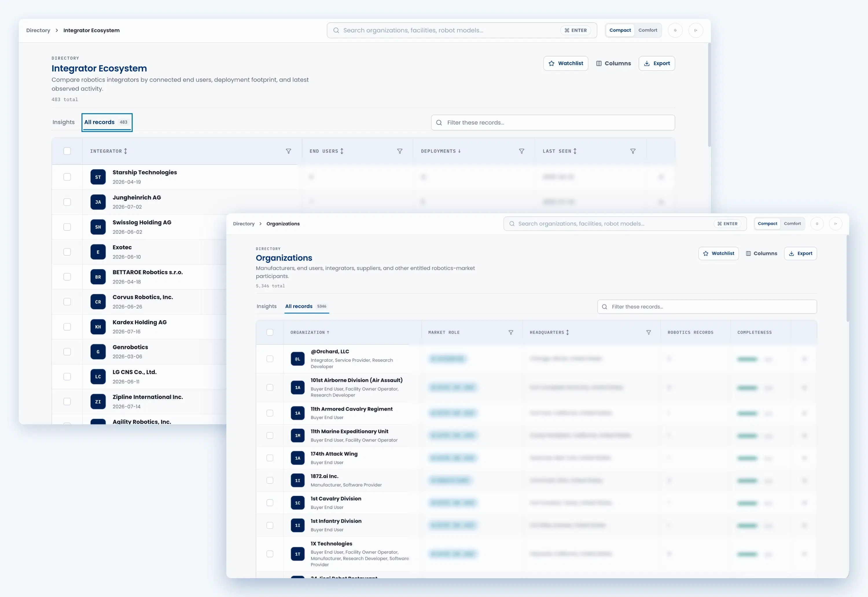
Task: Click sign-out icon in Organizations window
Action: point(836,224)
